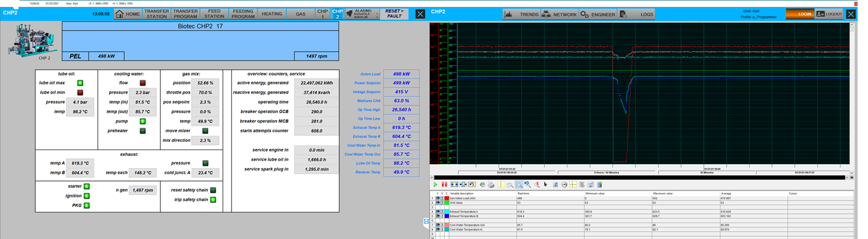Toggle visibility for Cool Water Temperature In
868x239 pixels.
point(437,229)
